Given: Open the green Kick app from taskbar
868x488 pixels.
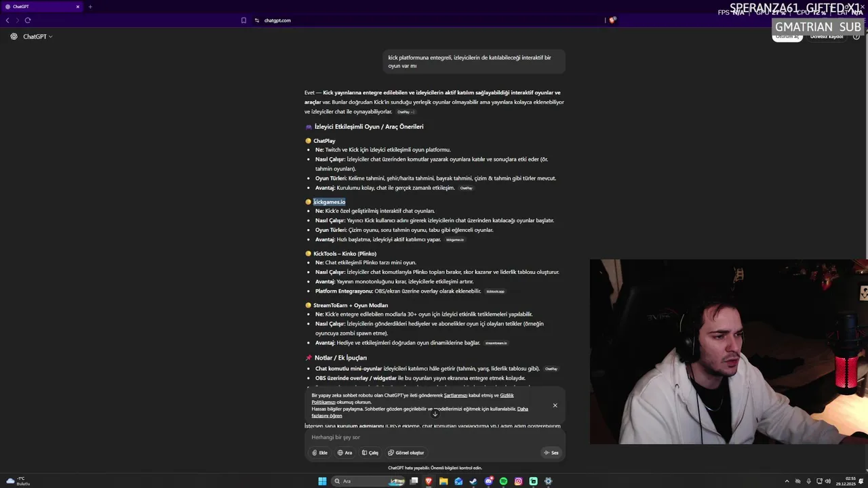Looking at the screenshot, I should 533,481.
